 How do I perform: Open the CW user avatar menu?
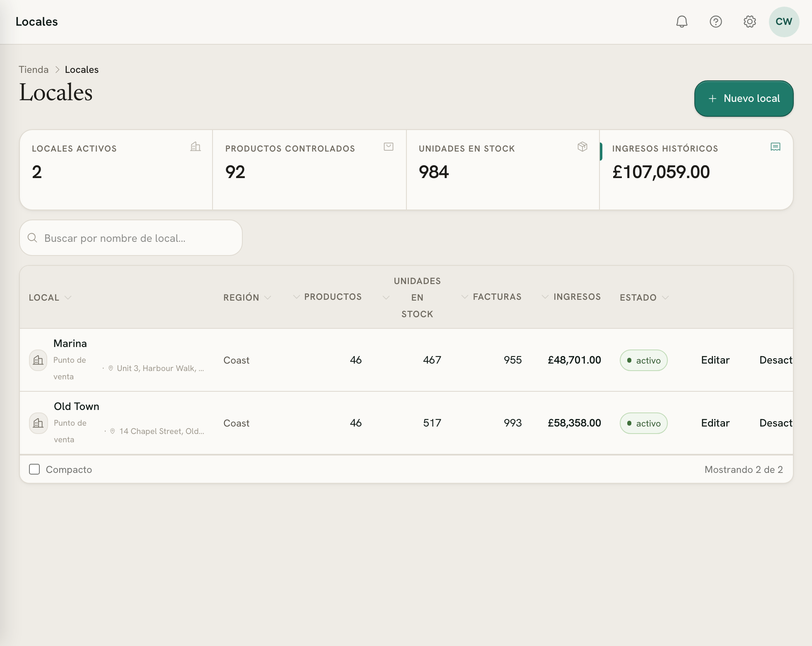[x=784, y=22]
